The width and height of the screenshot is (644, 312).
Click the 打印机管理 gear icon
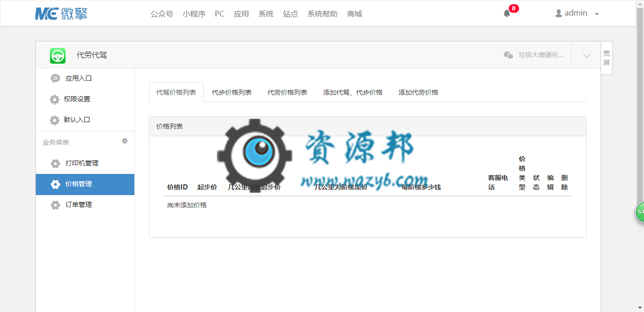[55, 164]
